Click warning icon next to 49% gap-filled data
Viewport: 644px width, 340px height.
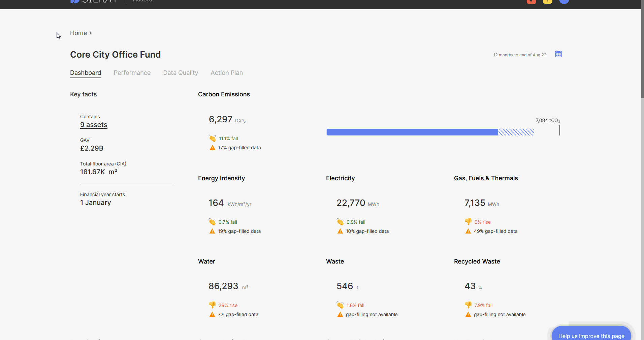468,231
